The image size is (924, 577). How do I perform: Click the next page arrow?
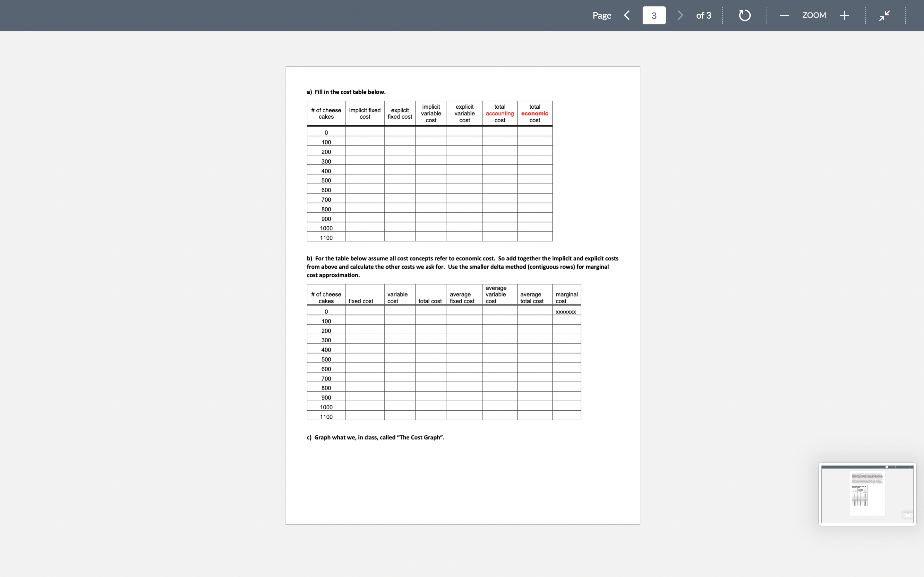680,15
